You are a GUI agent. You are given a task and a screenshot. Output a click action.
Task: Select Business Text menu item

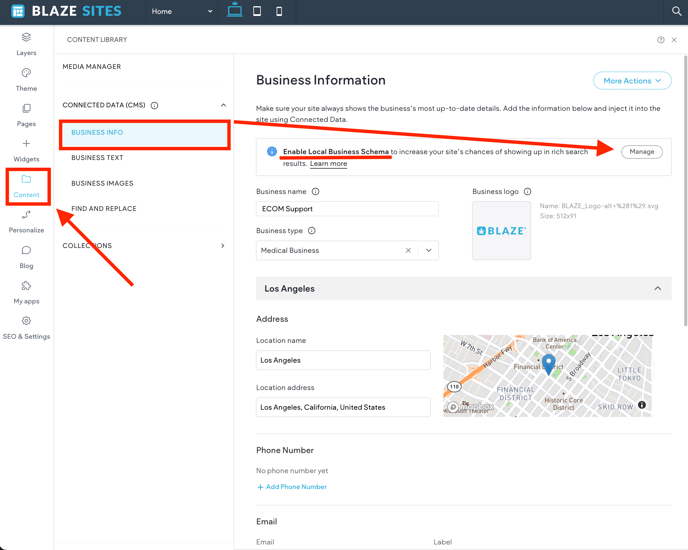coord(97,158)
